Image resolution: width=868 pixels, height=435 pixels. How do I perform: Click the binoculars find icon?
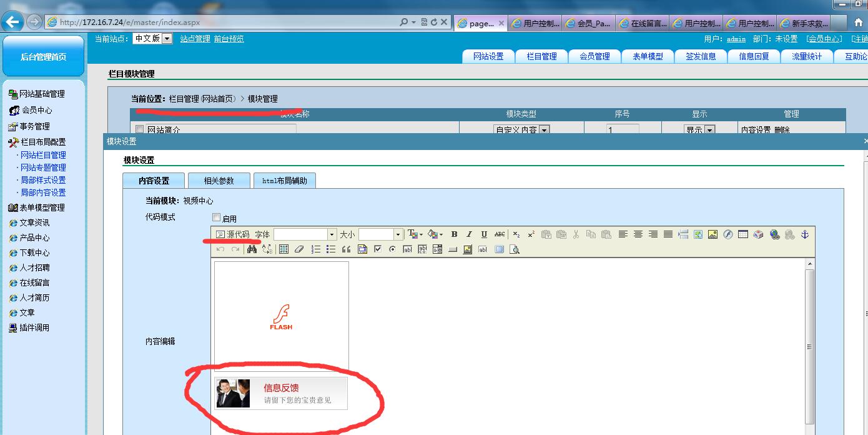coord(252,249)
